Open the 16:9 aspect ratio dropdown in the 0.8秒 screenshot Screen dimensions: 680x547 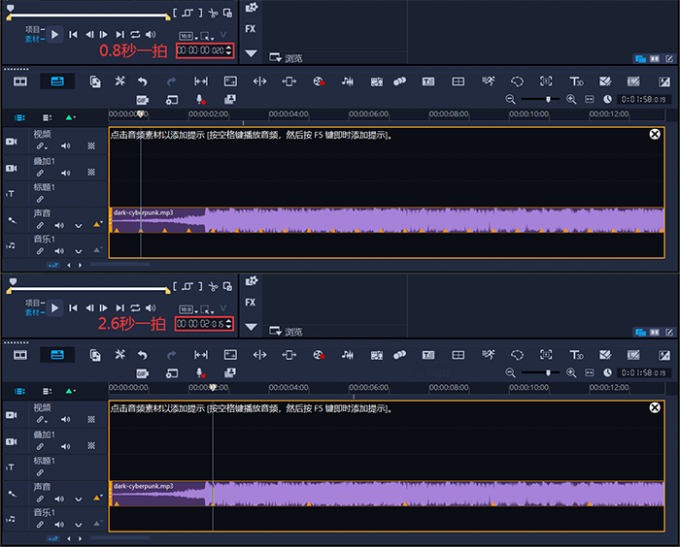point(189,36)
